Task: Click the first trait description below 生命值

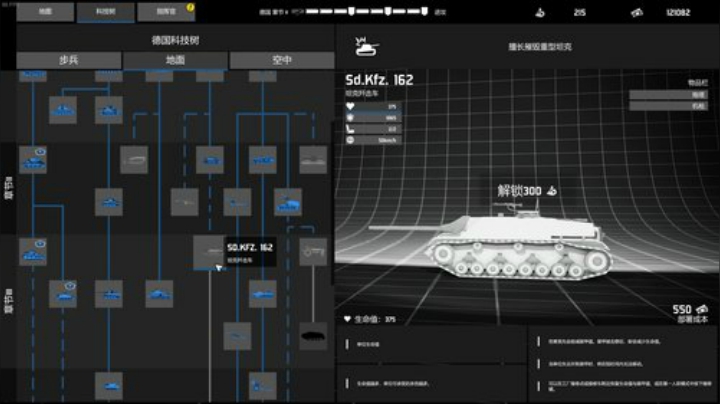Action: tap(368, 344)
